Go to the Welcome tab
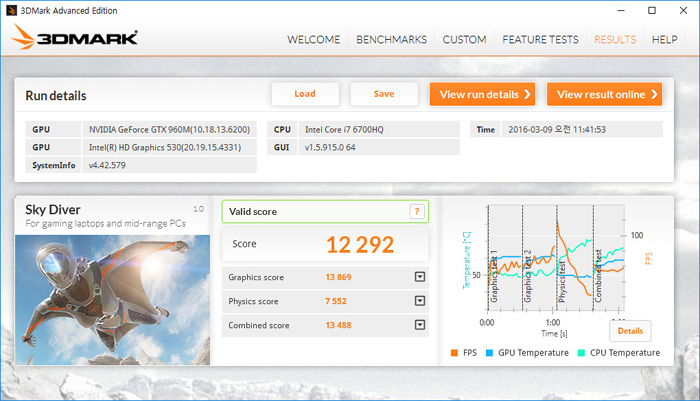 314,40
